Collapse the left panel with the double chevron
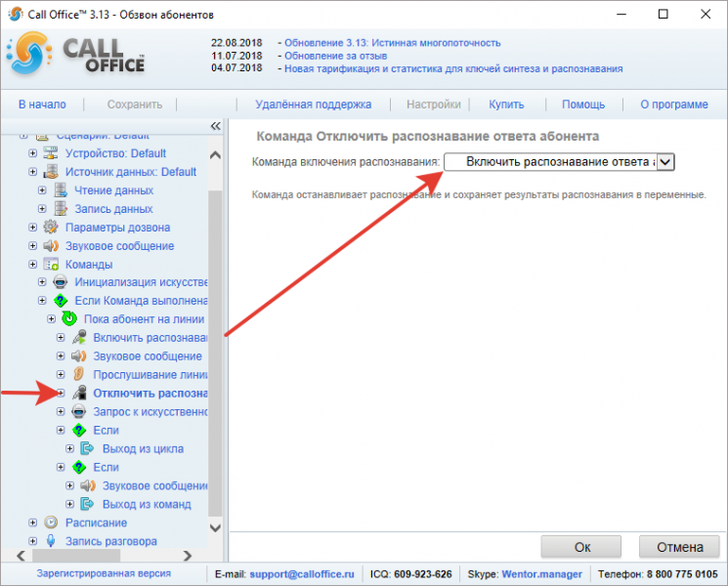This screenshot has height=586, width=728. (x=215, y=126)
